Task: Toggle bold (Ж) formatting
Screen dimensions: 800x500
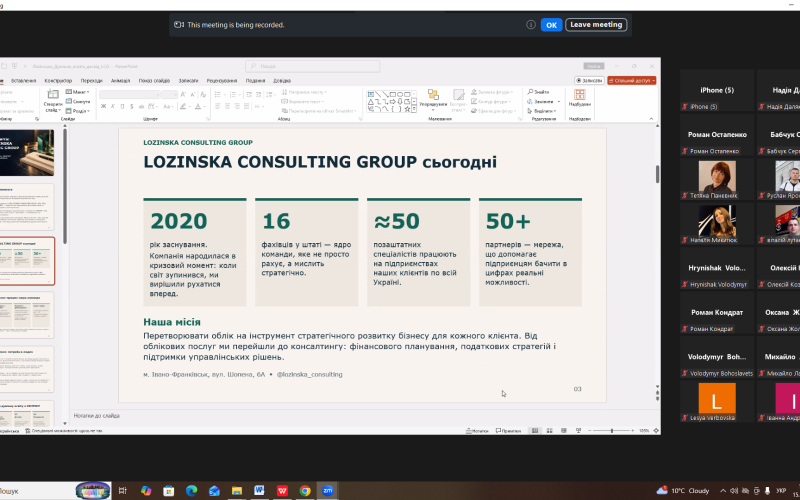Action: tap(104, 107)
